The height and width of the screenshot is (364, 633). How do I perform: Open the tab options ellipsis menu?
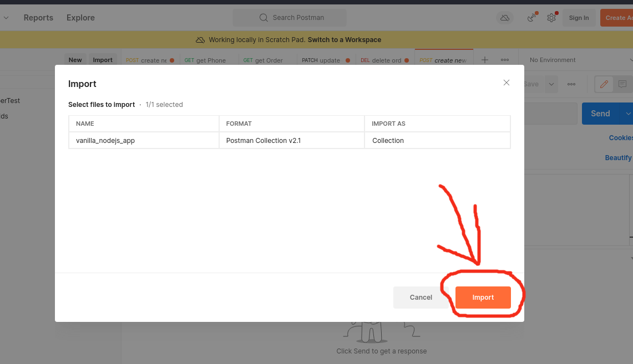point(505,60)
